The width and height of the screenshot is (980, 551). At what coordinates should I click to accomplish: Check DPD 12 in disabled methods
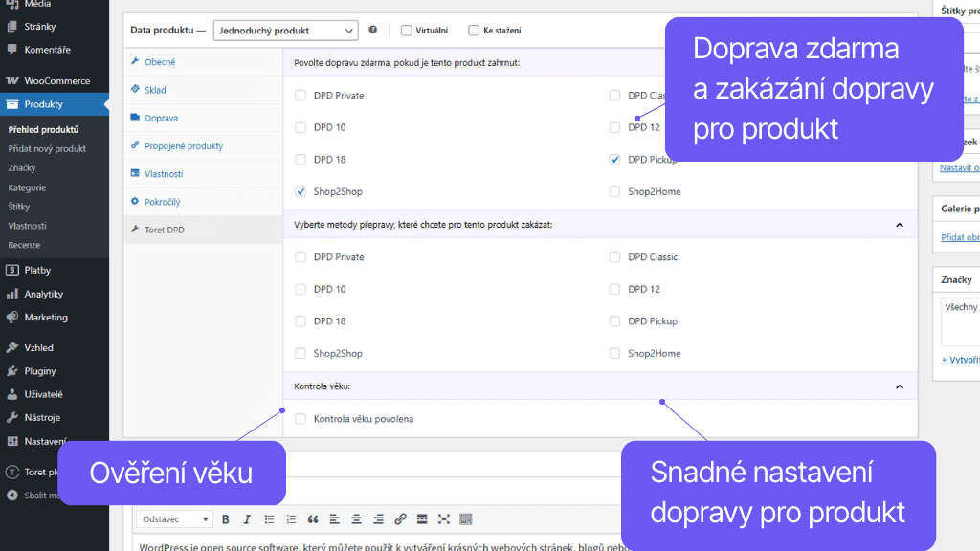tap(615, 289)
